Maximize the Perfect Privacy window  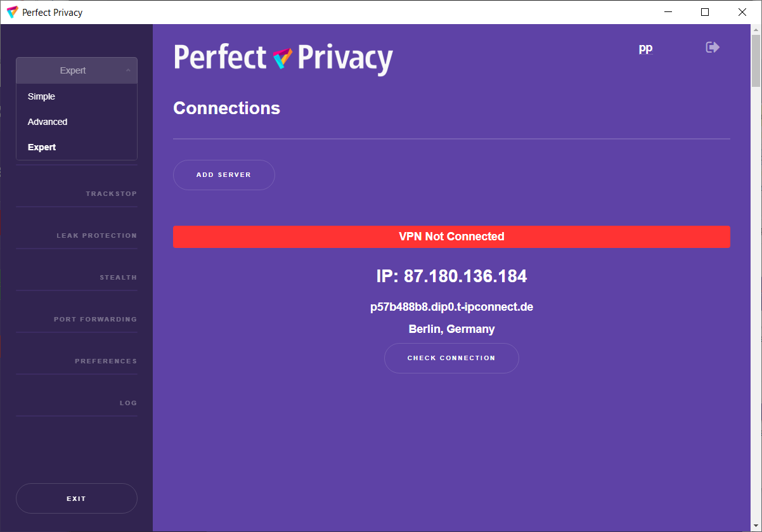[705, 12]
